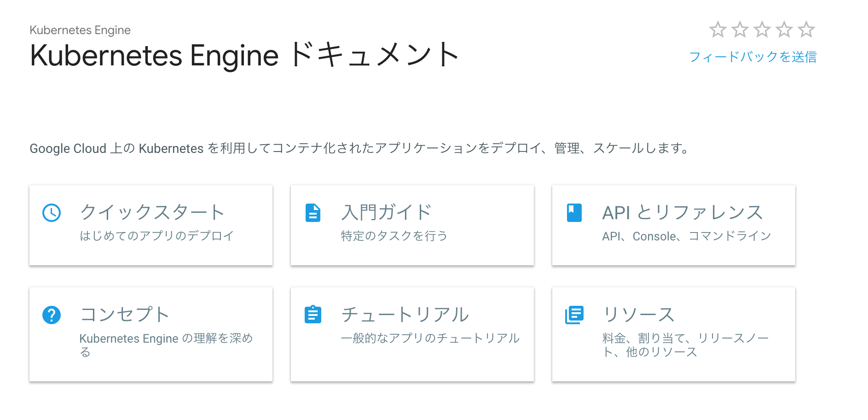
Task: Click the library icon on リソース card
Action: (x=574, y=315)
